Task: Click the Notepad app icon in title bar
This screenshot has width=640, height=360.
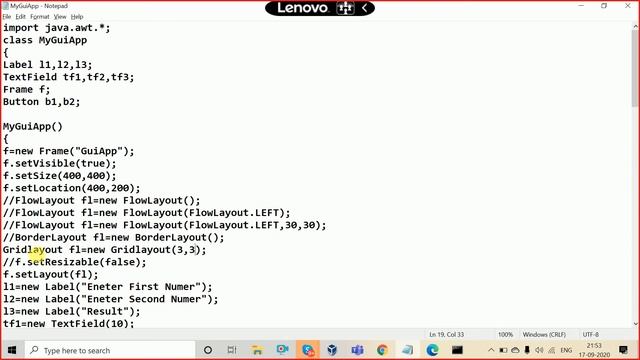Action: click(6, 6)
